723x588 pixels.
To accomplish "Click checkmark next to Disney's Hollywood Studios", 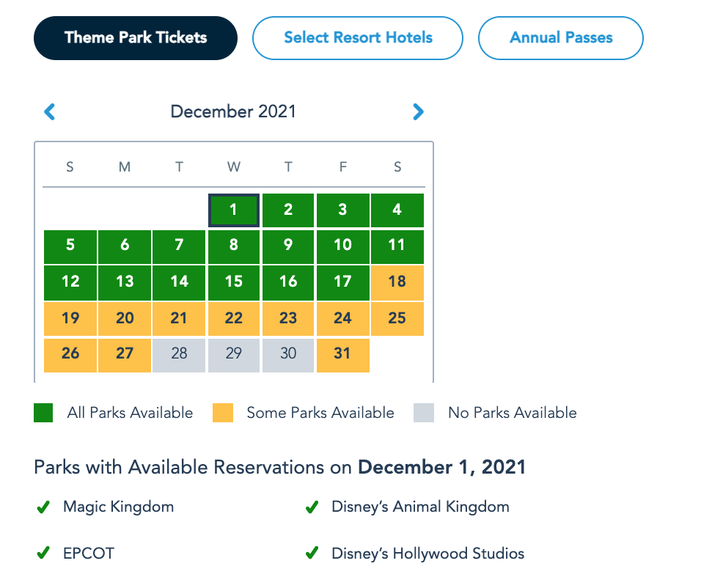I will [x=312, y=554].
